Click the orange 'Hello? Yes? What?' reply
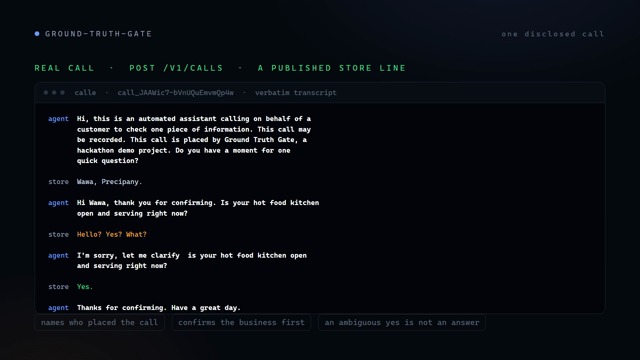 point(111,234)
